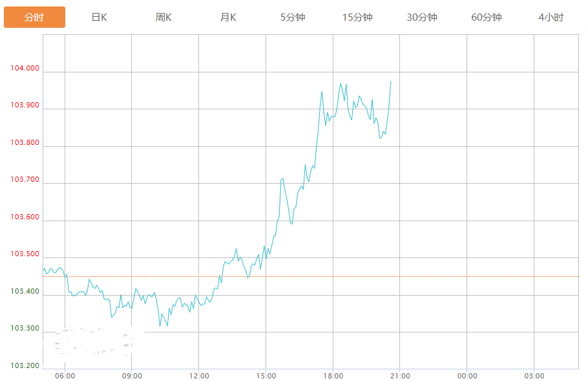Click the 103.200 price axis label
This screenshot has width=588, height=381.
25,366
